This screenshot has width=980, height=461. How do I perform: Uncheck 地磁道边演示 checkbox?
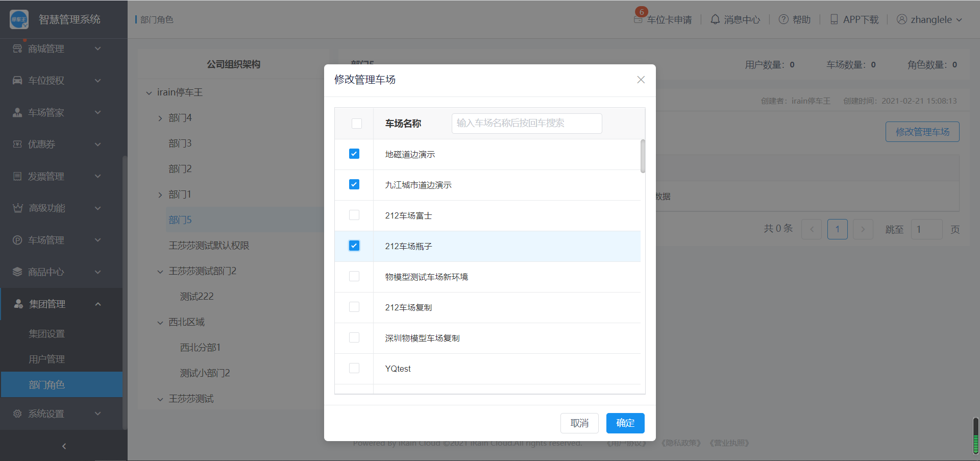tap(354, 154)
